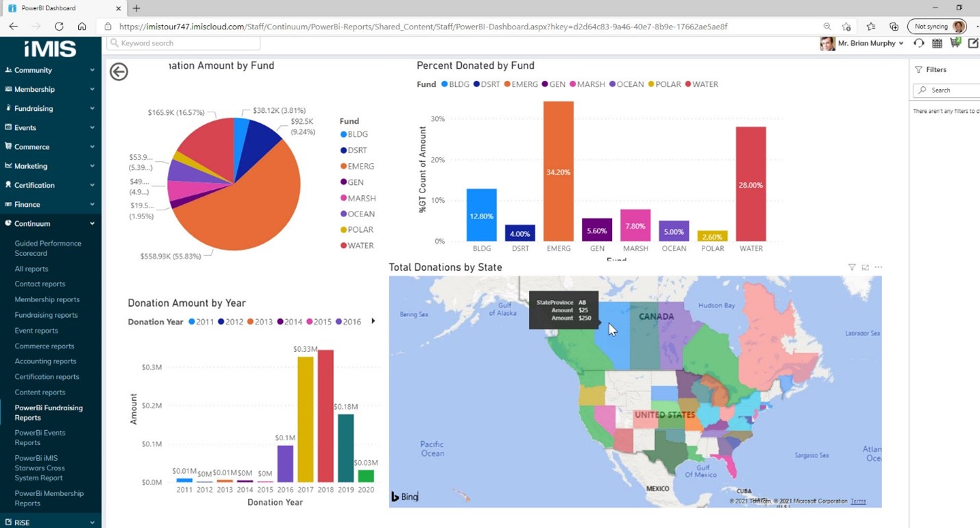
Task: Expand the Community menu
Action: (50, 70)
